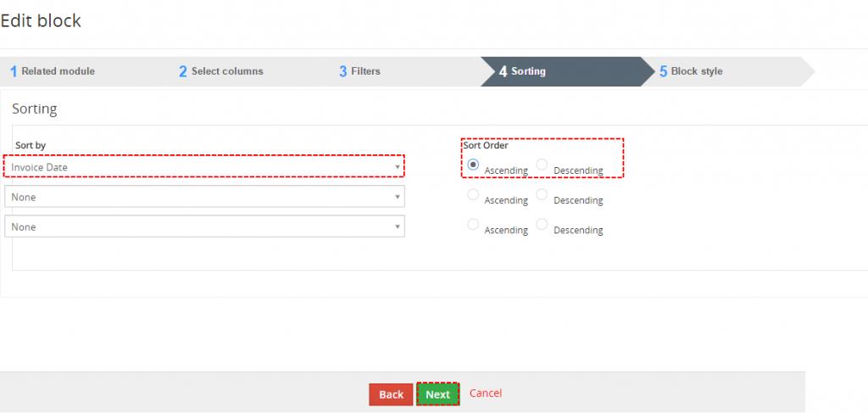This screenshot has width=868, height=414.
Task: Choose Descending for second sort row
Action: 542,194
